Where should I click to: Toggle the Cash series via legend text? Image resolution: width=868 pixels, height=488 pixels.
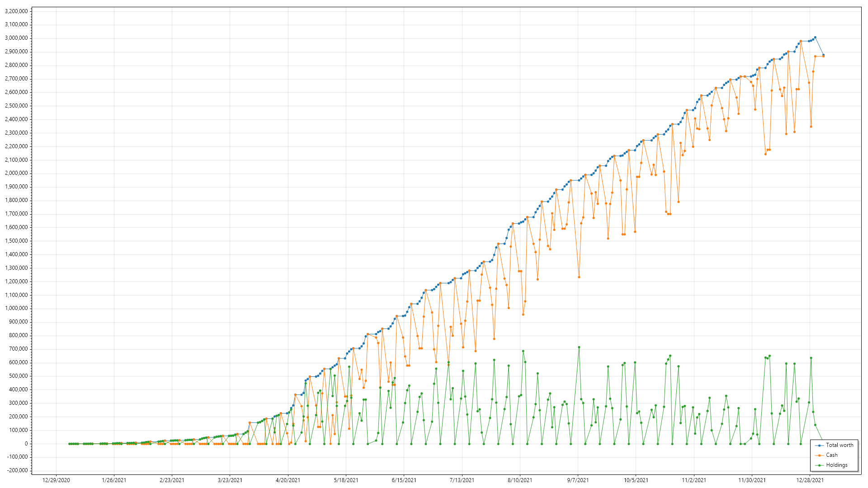832,455
